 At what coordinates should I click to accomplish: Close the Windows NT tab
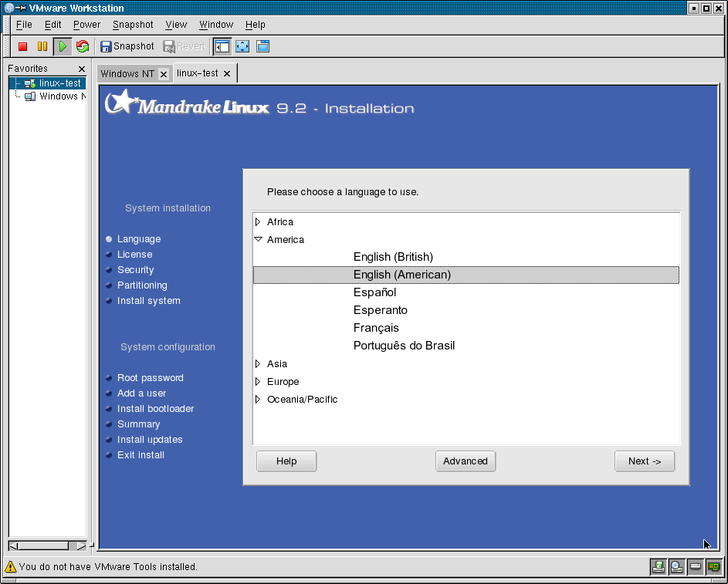click(x=164, y=74)
